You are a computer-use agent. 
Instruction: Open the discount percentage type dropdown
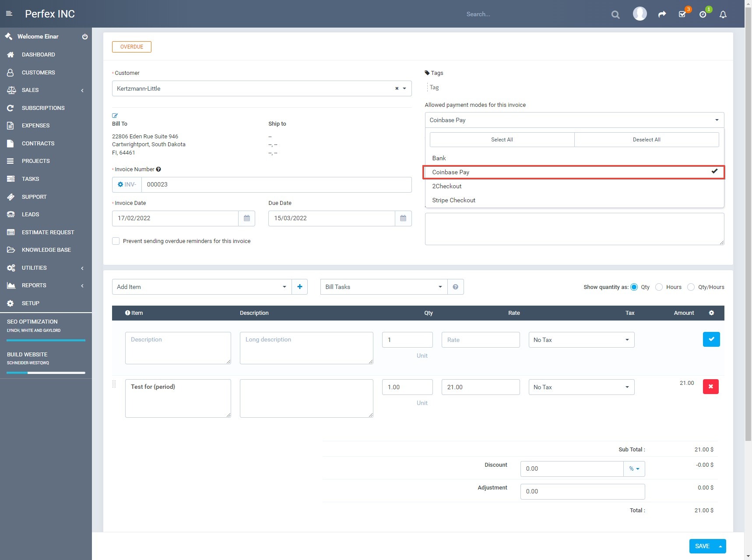[x=634, y=468]
